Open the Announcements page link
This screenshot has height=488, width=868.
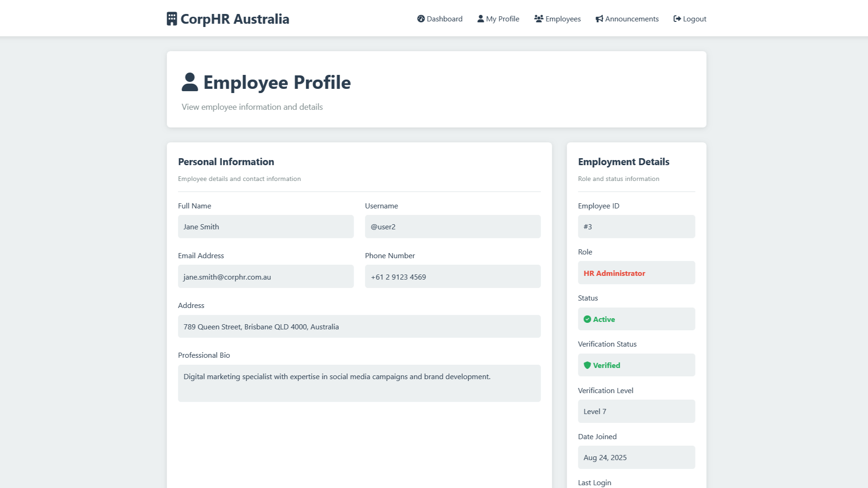click(627, 19)
